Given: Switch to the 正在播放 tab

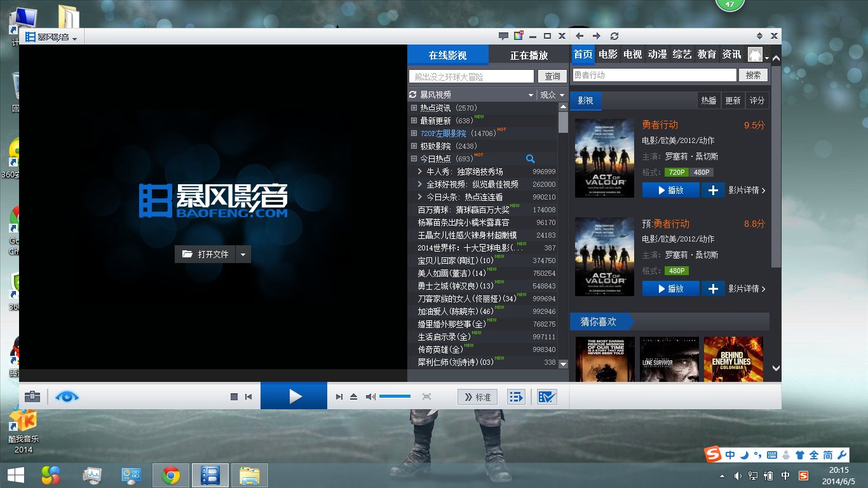Looking at the screenshot, I should 529,55.
